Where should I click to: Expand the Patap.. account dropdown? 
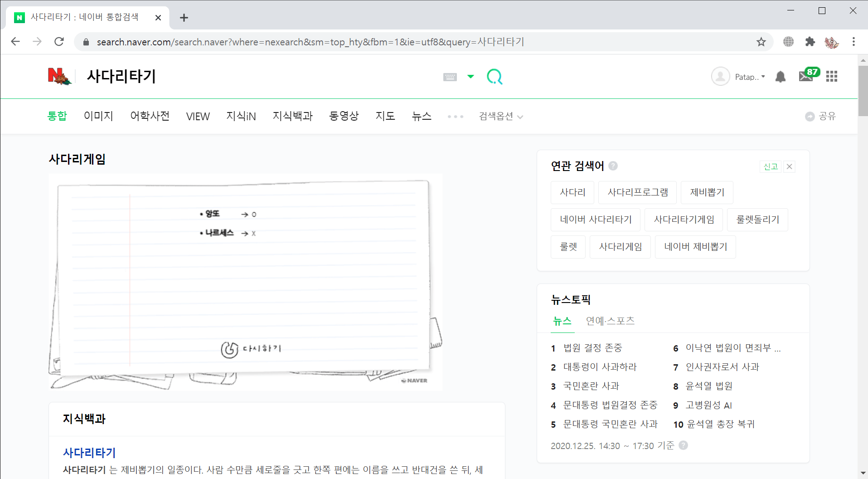[750, 77]
